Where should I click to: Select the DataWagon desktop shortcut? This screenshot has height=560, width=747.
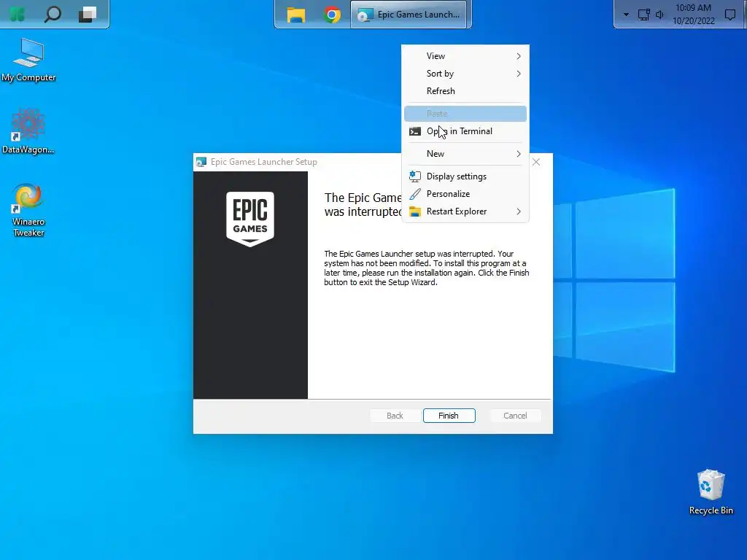28,132
